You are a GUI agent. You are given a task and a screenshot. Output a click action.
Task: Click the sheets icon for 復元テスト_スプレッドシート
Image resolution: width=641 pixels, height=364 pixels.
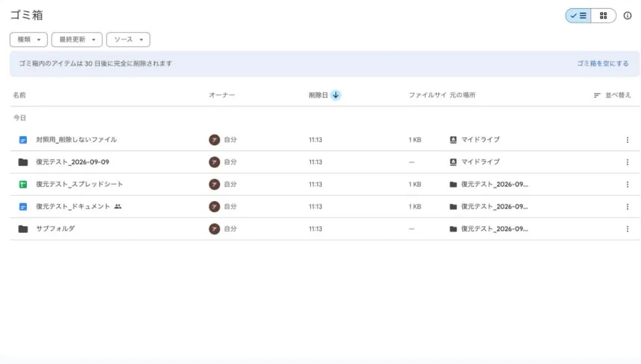click(23, 185)
